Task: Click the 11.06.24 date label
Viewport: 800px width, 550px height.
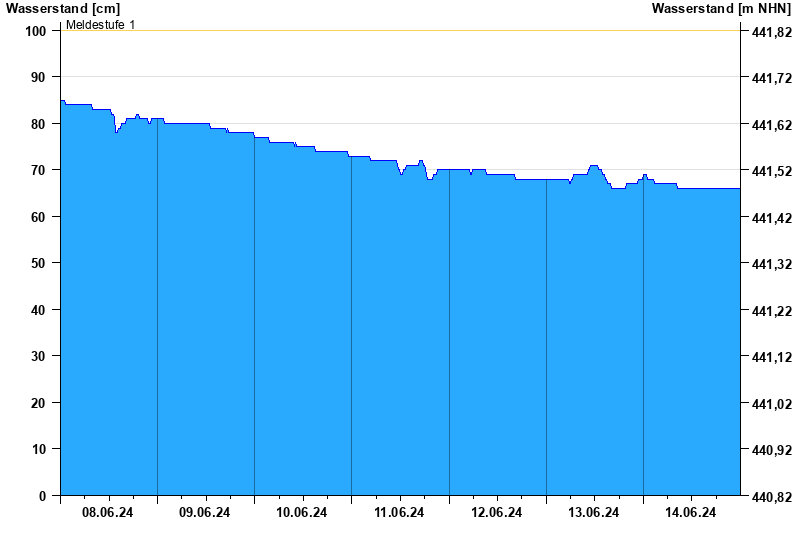Action: coord(399,512)
